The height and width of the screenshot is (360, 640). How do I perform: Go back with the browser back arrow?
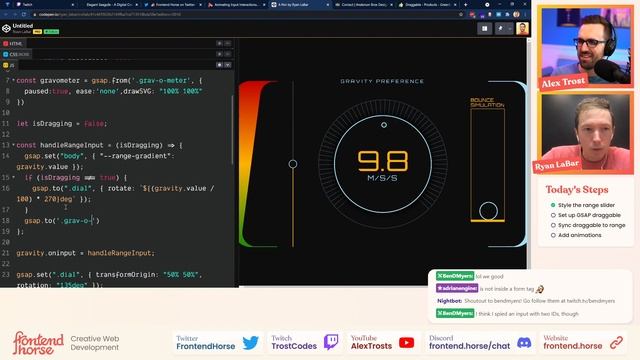(x=6, y=14)
